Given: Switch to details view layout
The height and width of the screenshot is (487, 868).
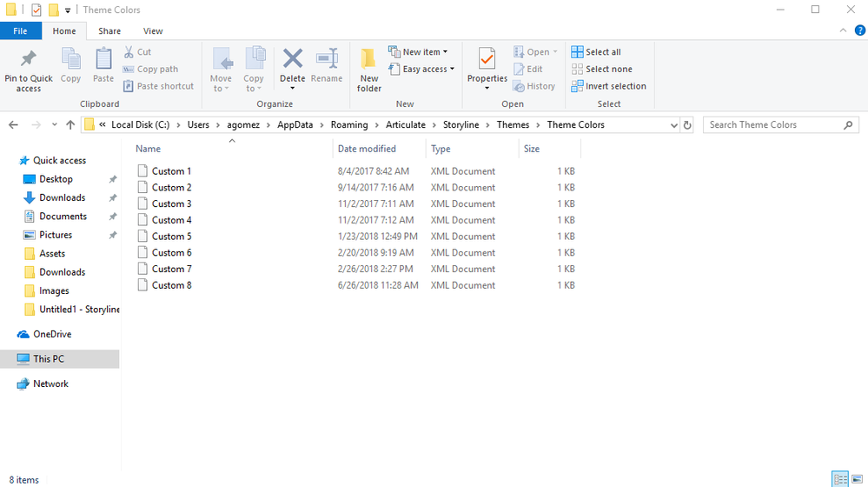Looking at the screenshot, I should 839,479.
